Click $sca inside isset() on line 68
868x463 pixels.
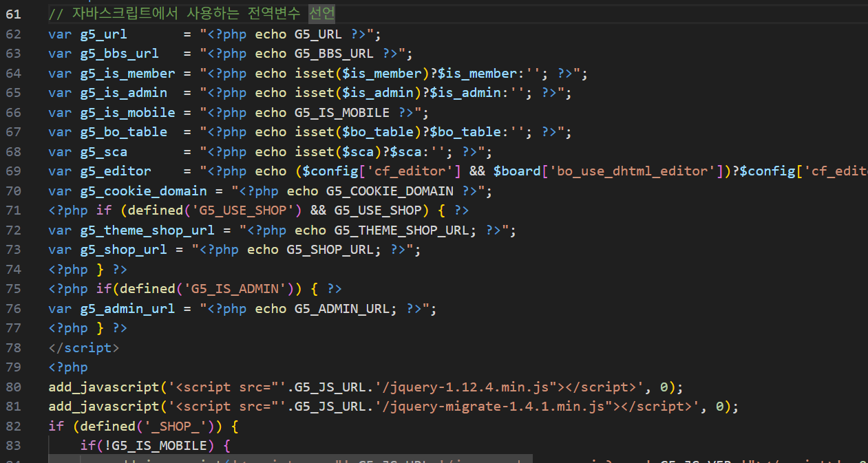click(358, 151)
